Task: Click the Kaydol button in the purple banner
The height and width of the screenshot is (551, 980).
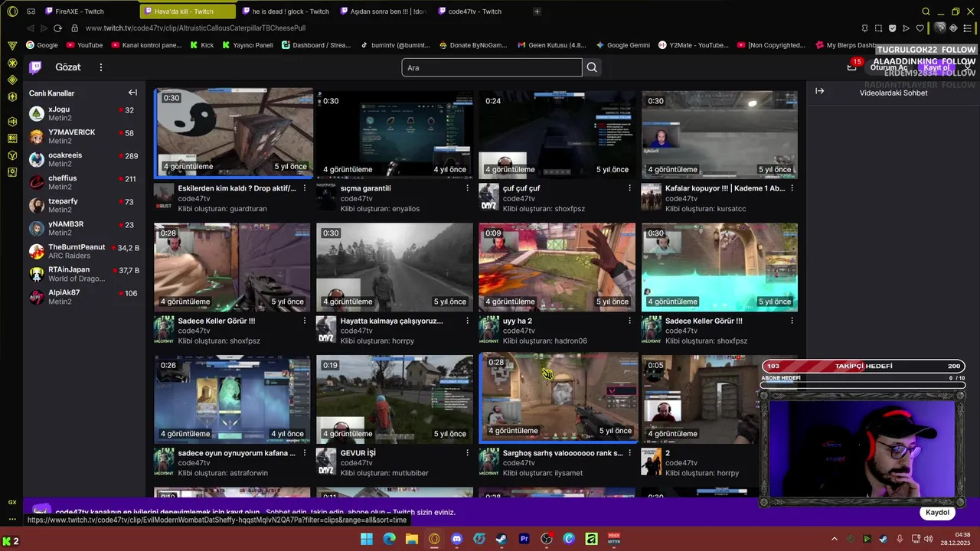Action: tap(937, 513)
